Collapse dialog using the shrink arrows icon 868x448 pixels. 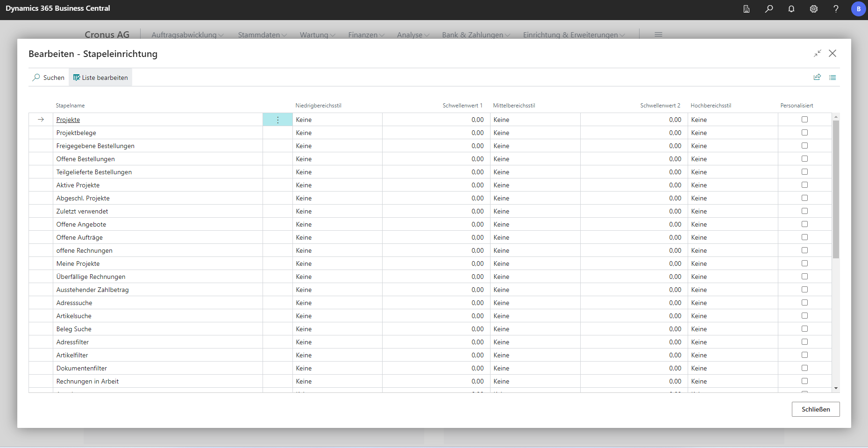(x=817, y=54)
